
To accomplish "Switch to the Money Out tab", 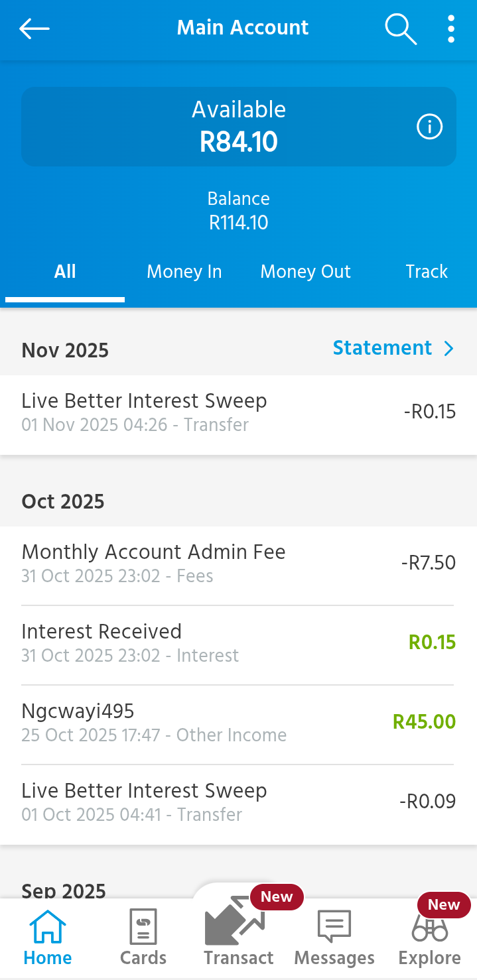I will [305, 271].
